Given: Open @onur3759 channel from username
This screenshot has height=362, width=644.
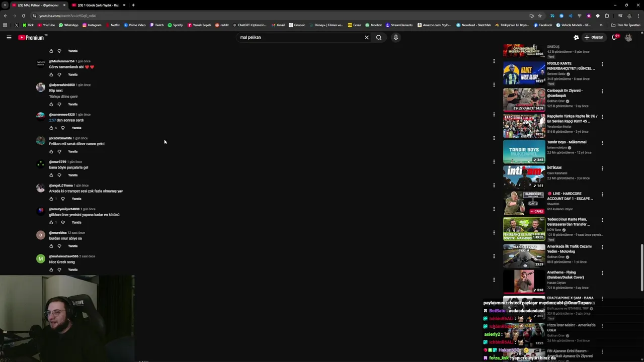Looking at the screenshot, I should [57, 162].
